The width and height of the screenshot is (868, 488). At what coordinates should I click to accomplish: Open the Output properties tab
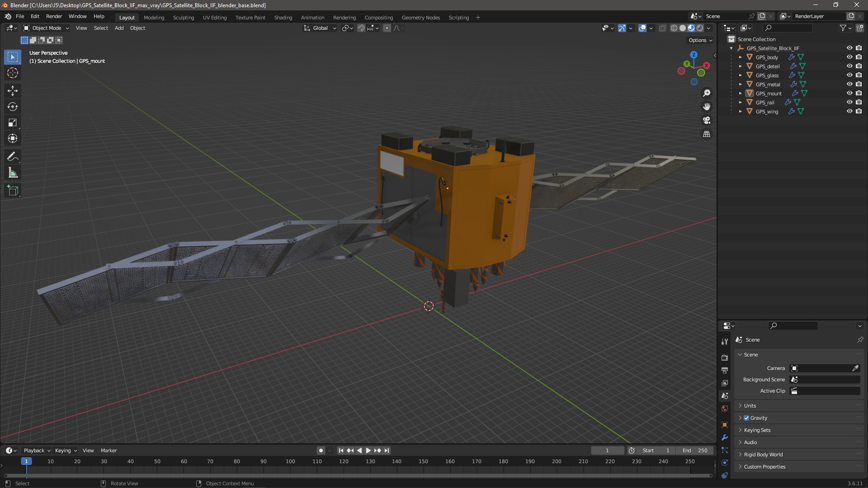[725, 370]
